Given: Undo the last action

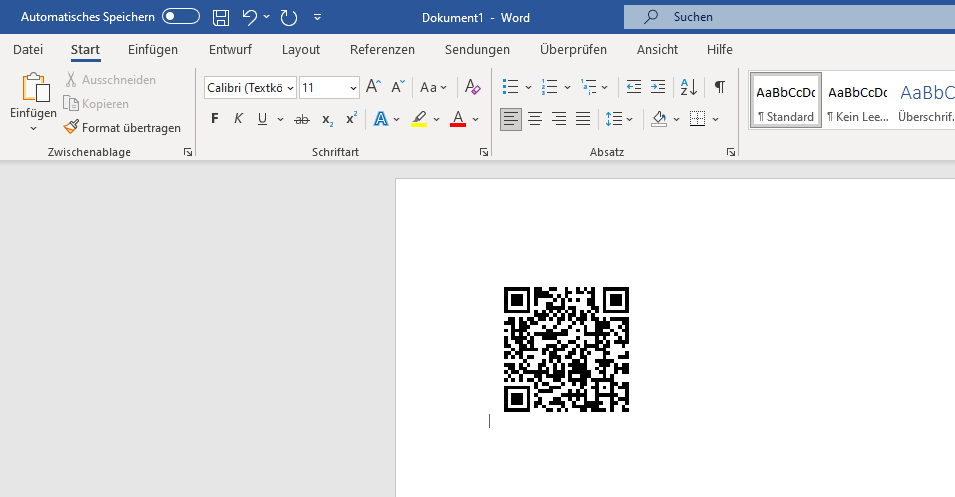Looking at the screenshot, I should pyautogui.click(x=250, y=17).
